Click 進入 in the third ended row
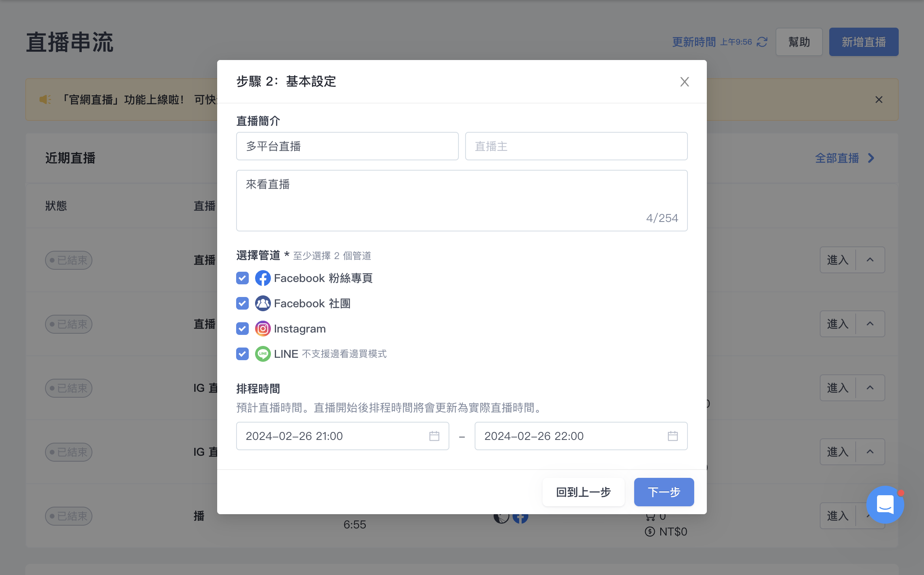This screenshot has height=575, width=924. coord(838,388)
